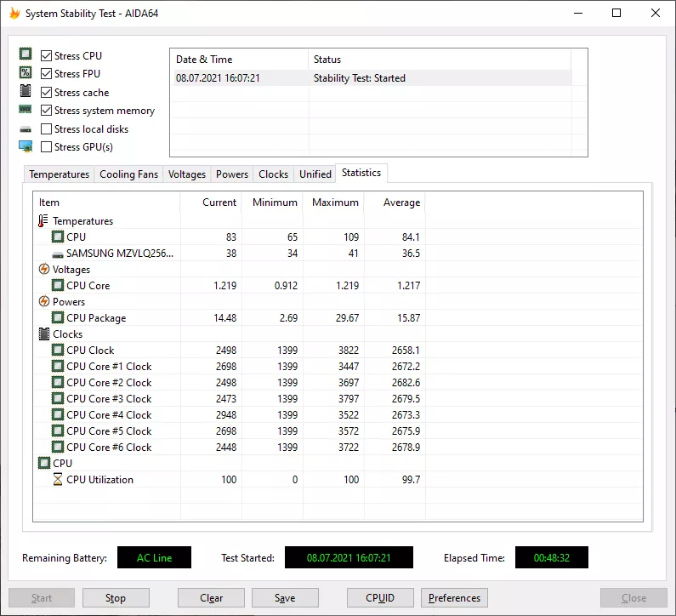Screen dimensions: 676x616
Task: Click the lightning icon of Powers group
Action: click(x=44, y=301)
